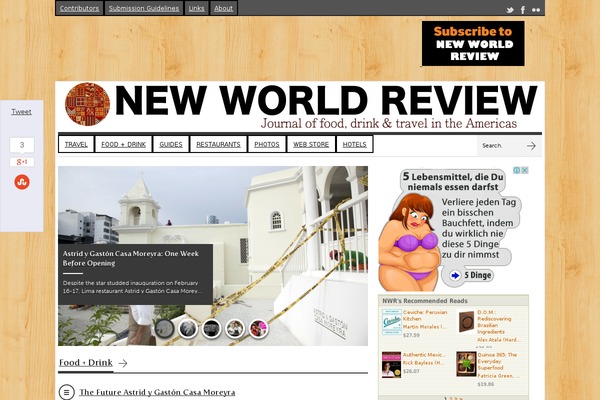Click the Subscribe to New World Review banner
Image resolution: width=600 pixels, height=400 pixels.
(473, 43)
